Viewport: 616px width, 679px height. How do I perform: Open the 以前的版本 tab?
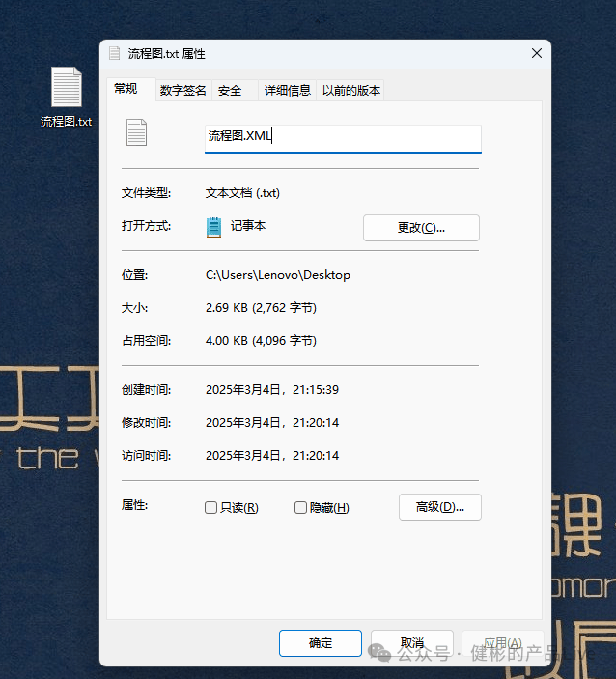351,91
